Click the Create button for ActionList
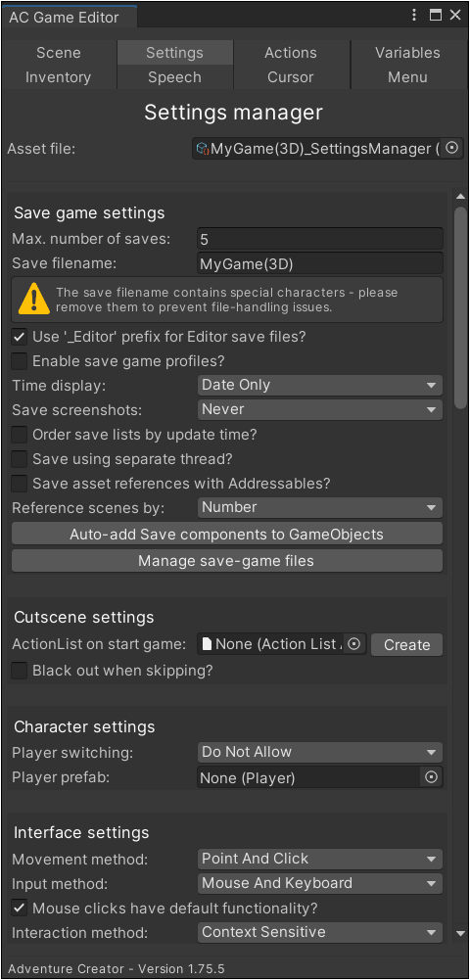The image size is (470, 980). pos(407,645)
